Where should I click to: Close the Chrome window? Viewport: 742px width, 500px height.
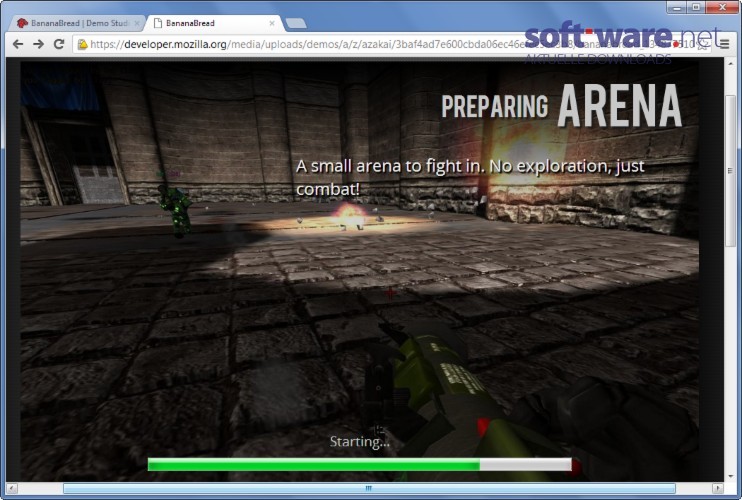point(723,7)
